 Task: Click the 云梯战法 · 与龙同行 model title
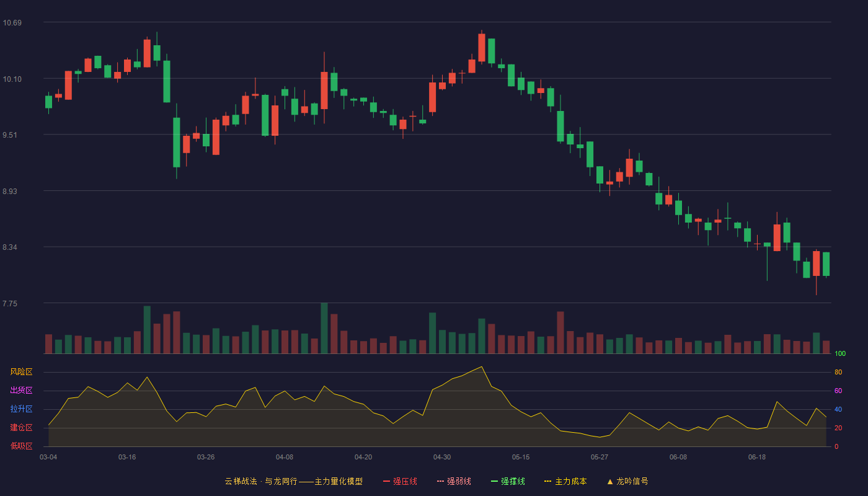(261, 481)
